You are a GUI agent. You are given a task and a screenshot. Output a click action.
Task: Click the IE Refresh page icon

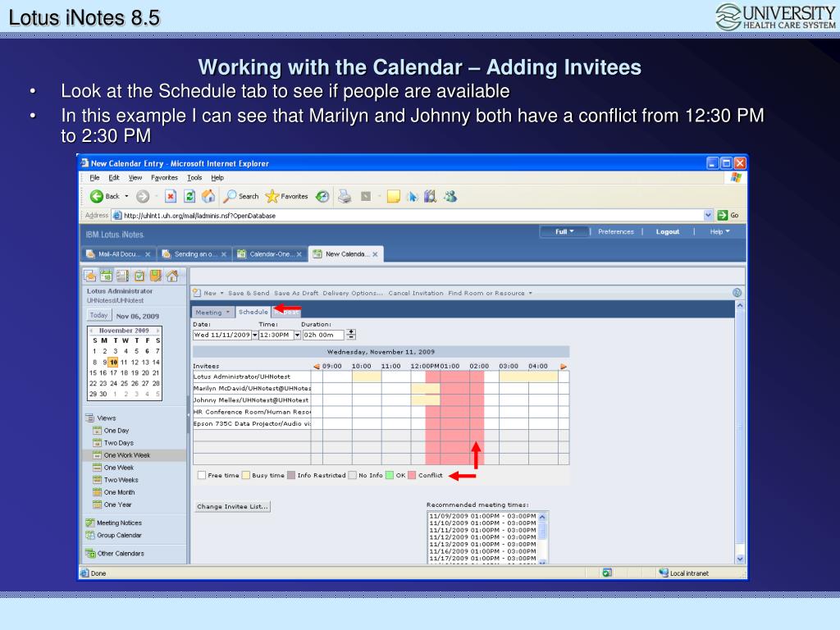point(189,197)
